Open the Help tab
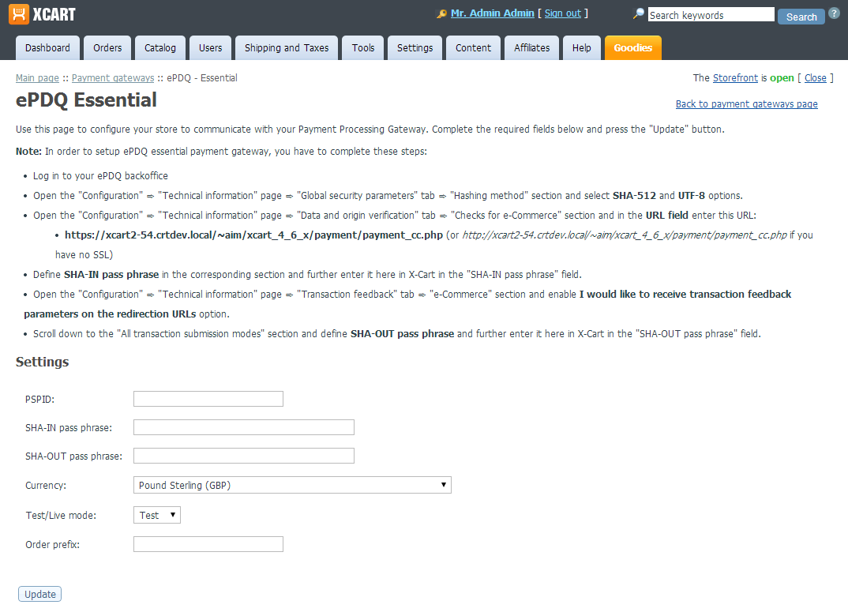This screenshot has width=848, height=616. click(x=581, y=47)
